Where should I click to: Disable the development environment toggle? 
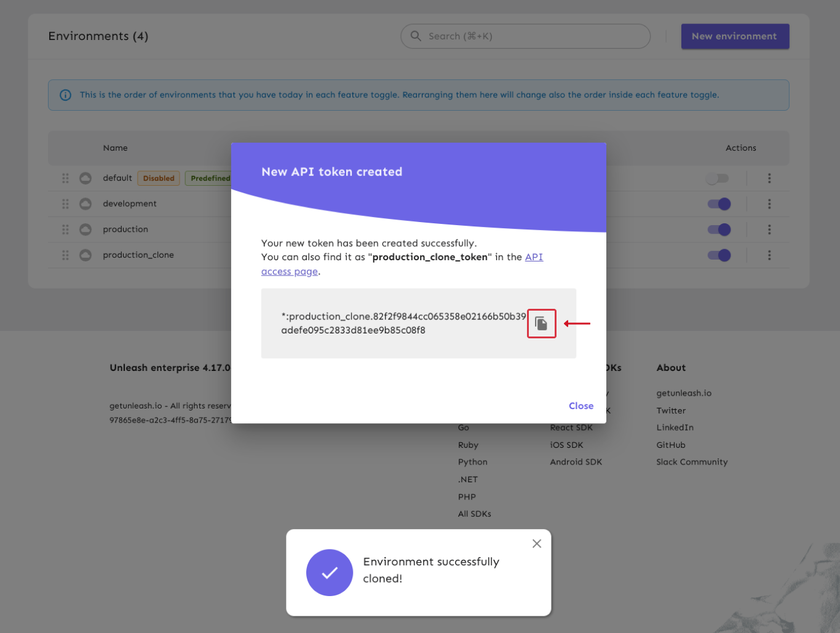tap(719, 204)
